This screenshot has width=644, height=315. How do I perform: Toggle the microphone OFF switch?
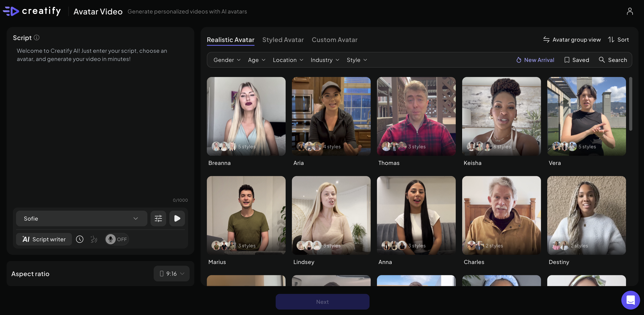117,239
